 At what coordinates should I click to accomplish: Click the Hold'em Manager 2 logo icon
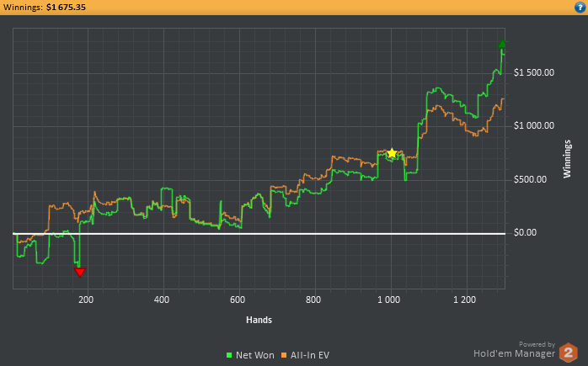tap(568, 353)
